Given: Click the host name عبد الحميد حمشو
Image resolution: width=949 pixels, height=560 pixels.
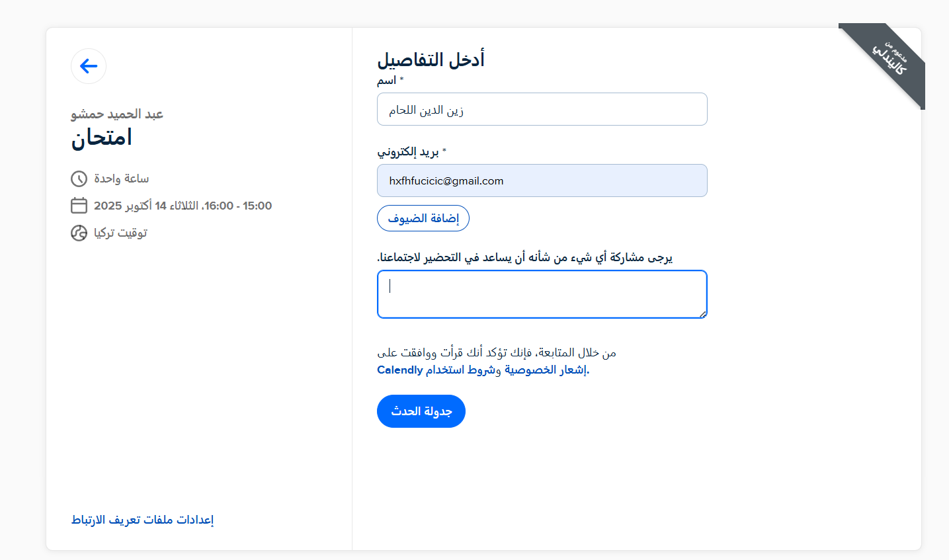Looking at the screenshot, I should pyautogui.click(x=117, y=114).
